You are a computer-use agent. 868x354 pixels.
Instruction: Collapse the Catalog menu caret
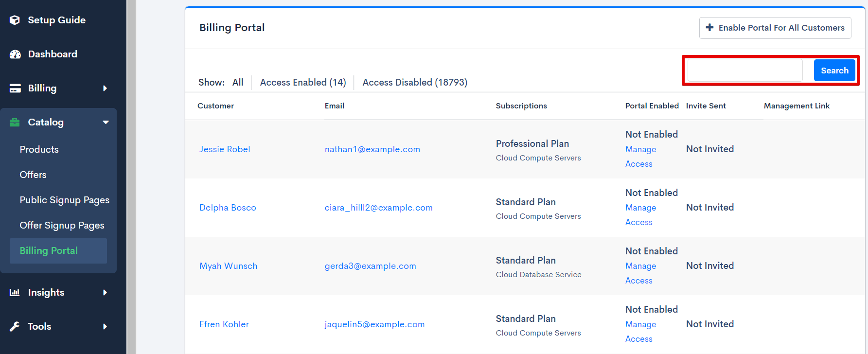[x=106, y=122]
